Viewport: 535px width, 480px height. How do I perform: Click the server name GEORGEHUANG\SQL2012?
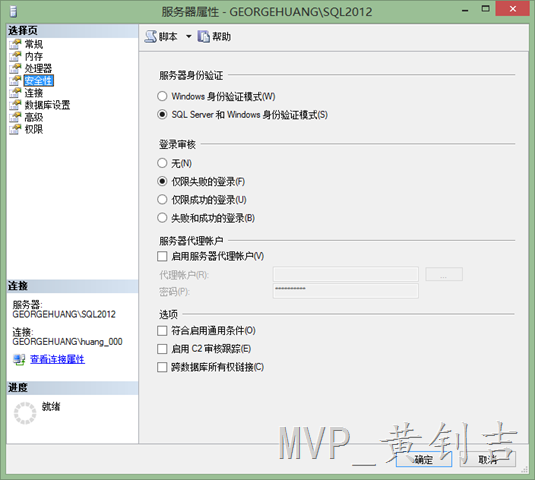64,314
